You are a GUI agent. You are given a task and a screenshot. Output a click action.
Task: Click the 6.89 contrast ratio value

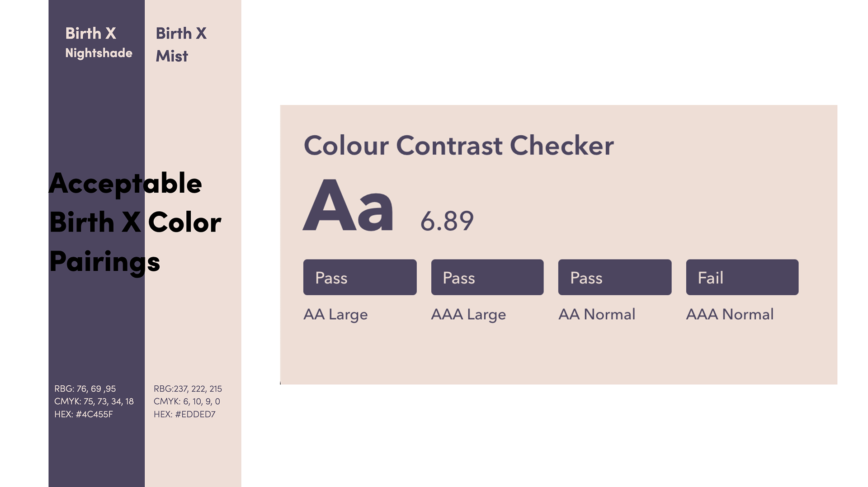click(x=447, y=221)
